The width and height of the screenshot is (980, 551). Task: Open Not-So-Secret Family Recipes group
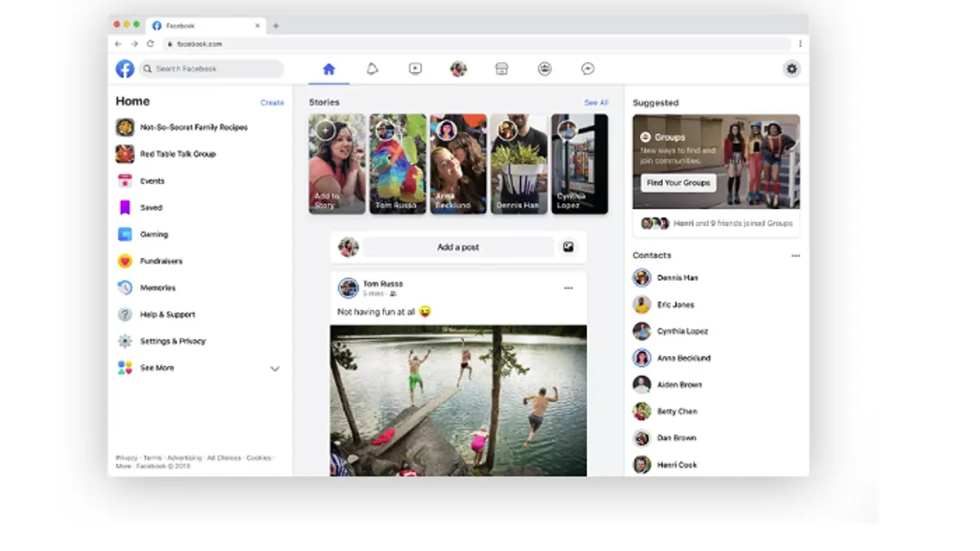coord(182,127)
